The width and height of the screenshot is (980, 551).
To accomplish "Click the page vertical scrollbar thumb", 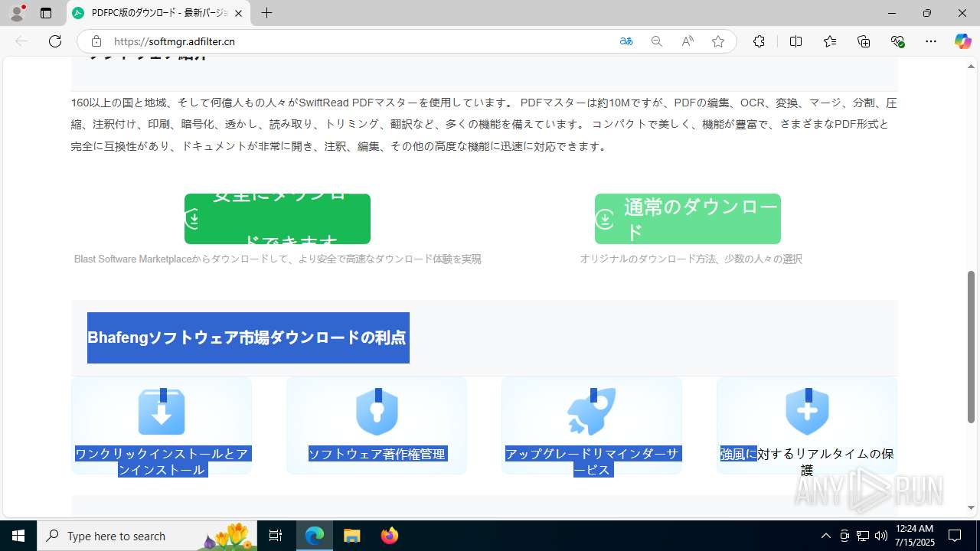I will (x=971, y=347).
